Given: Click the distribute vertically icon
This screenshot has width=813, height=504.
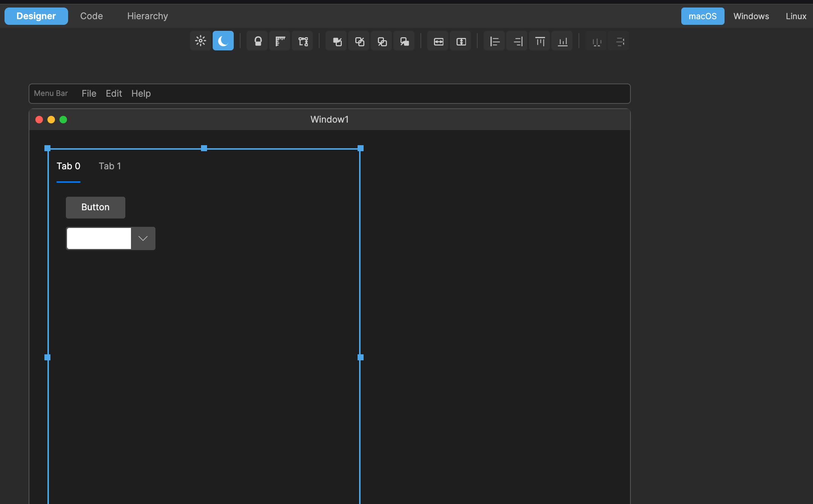Looking at the screenshot, I should [619, 41].
